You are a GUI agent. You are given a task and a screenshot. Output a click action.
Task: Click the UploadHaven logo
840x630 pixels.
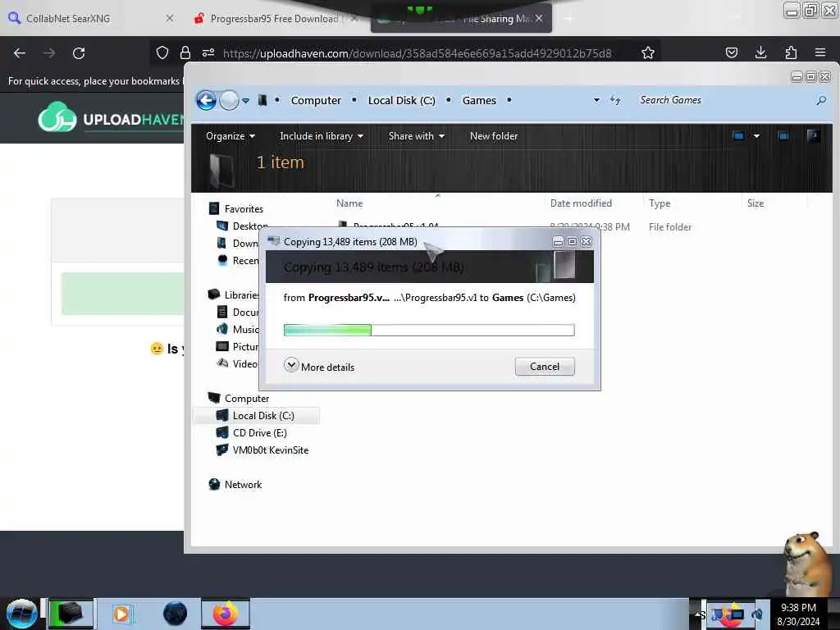click(x=111, y=118)
